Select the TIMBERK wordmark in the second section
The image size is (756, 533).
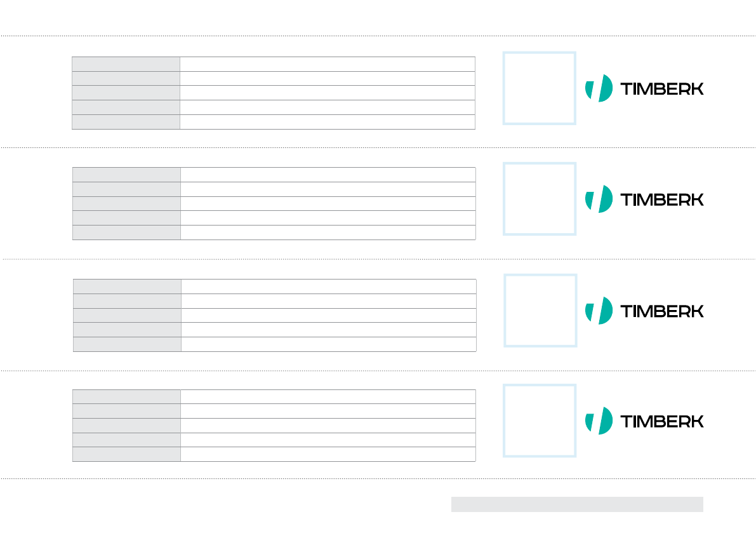[662, 199]
